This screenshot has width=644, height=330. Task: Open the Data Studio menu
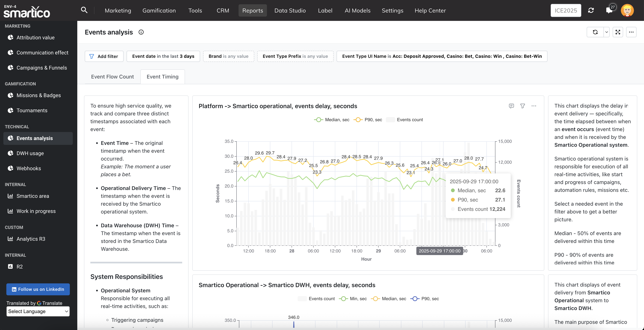coord(290,10)
